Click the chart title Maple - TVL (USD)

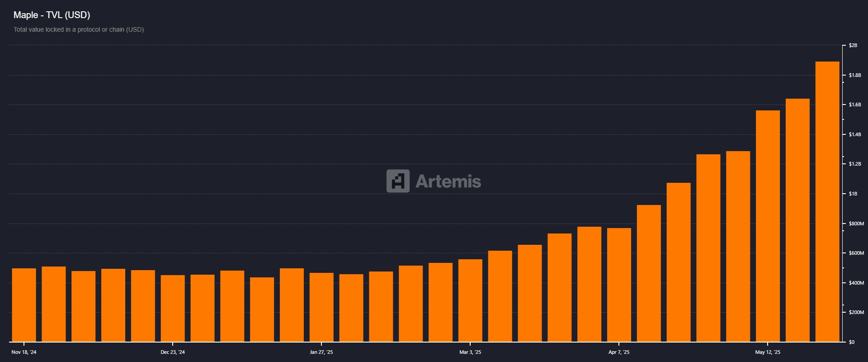tap(52, 15)
